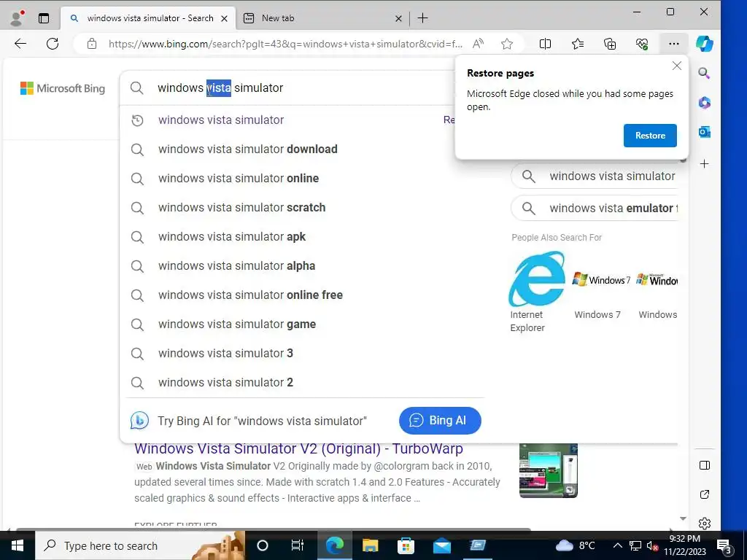Open TurboWarp result preview thumbnail
This screenshot has height=560, width=747.
pos(549,470)
